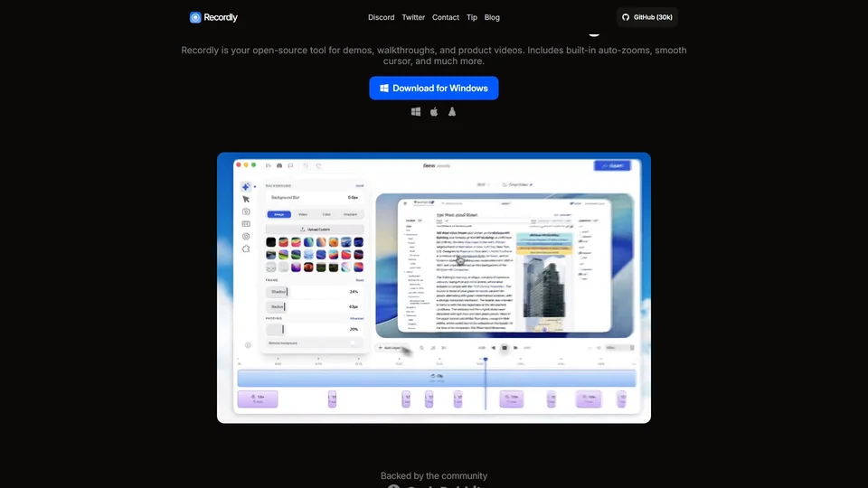Click the settings gear at preview sidebar bottom
The height and width of the screenshot is (488, 868).
[248, 345]
